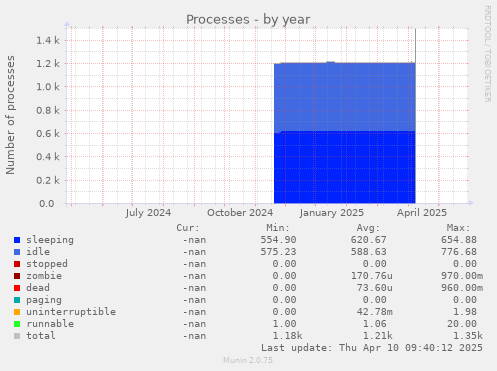Click the stopped legend color swatch
The width and height of the screenshot is (497, 371).
point(17,264)
